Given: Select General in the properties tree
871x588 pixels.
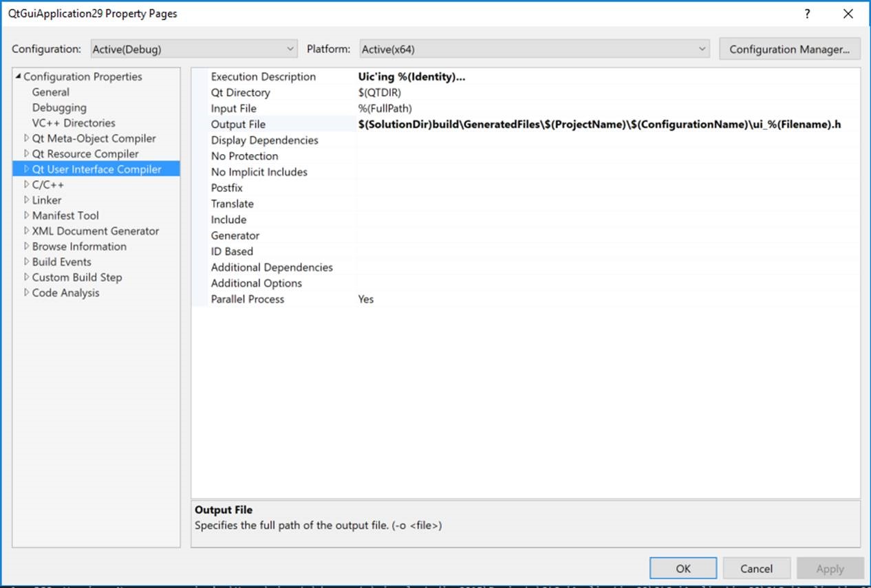Looking at the screenshot, I should (50, 92).
